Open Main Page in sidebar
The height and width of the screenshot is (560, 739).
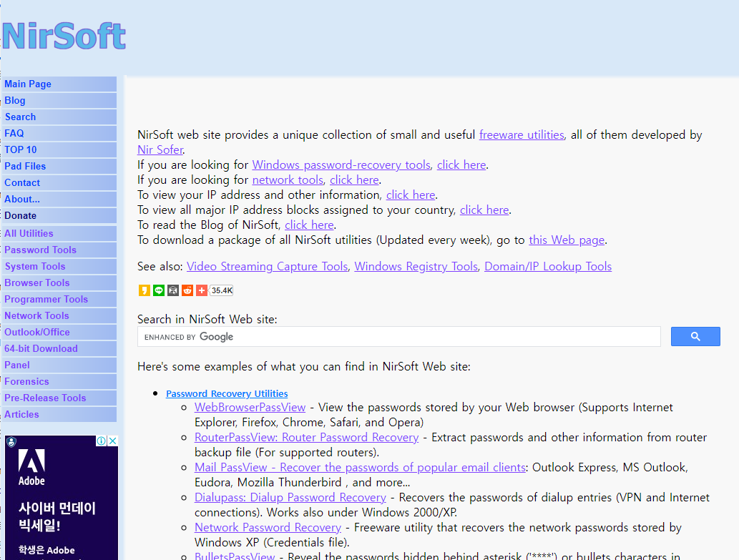(59, 84)
